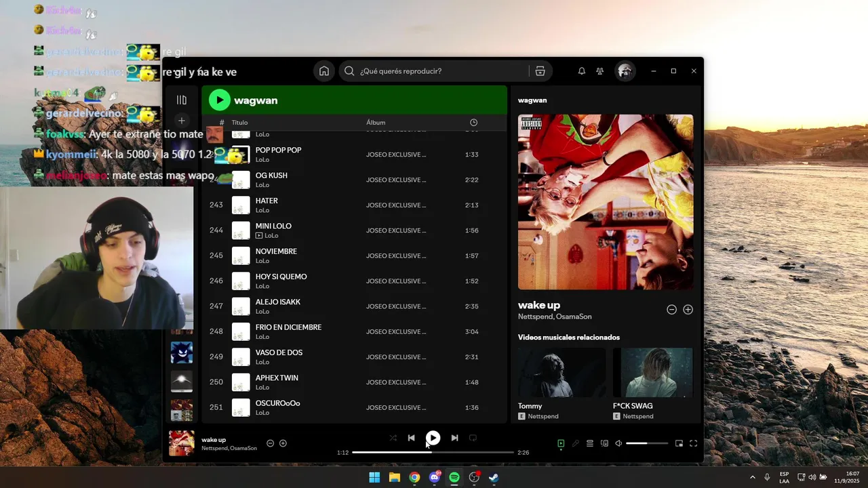Open the wake up title in sidebar panel
The image size is (868, 488).
pyautogui.click(x=539, y=305)
